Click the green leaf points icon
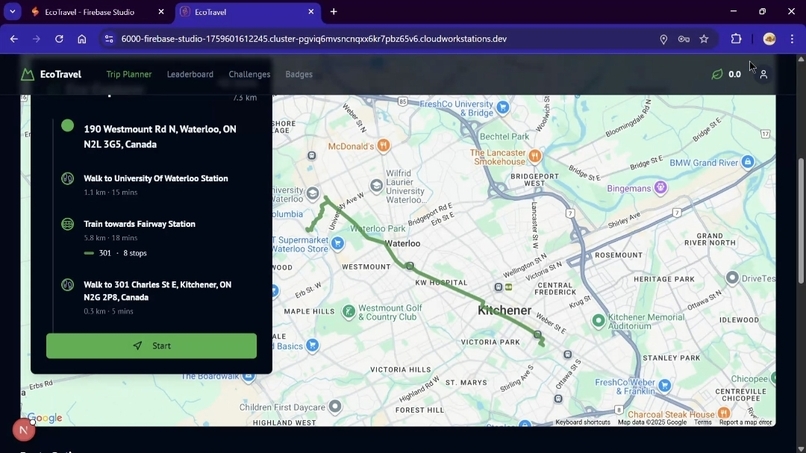This screenshot has width=806, height=453. (717, 75)
